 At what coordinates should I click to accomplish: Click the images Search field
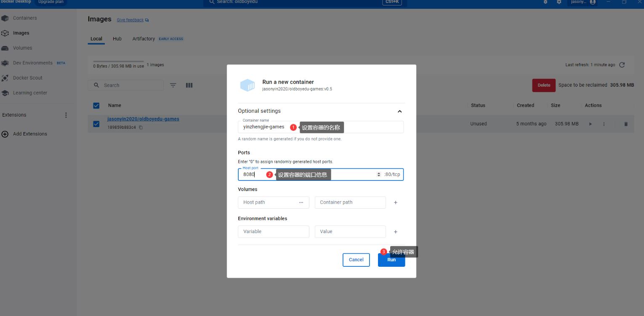coord(126,85)
